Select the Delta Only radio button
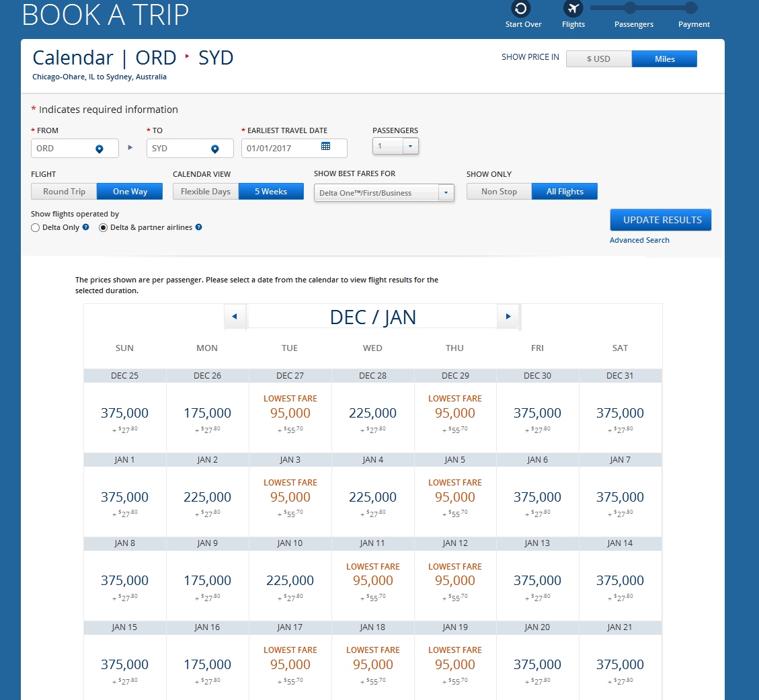 point(36,228)
